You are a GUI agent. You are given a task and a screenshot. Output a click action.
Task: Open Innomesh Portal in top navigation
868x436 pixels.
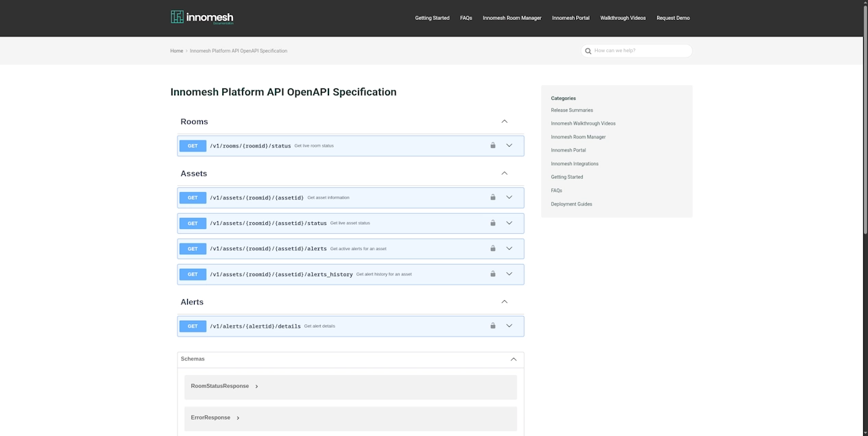coord(570,18)
